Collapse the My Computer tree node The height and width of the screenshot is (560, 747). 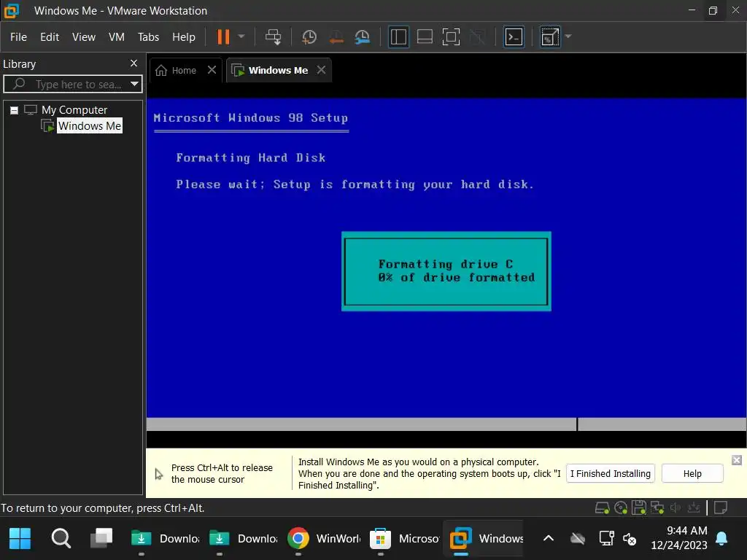tap(15, 111)
